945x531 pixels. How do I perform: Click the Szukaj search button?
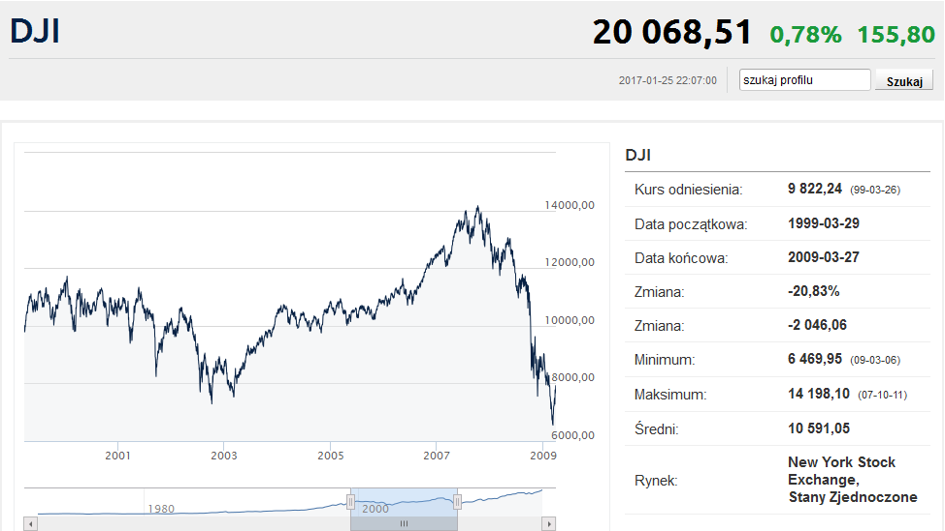click(904, 81)
